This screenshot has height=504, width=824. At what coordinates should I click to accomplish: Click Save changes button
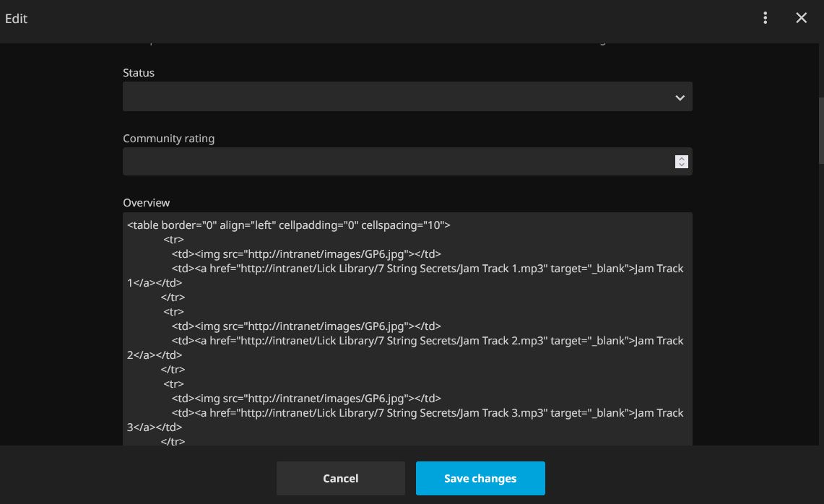click(x=480, y=478)
